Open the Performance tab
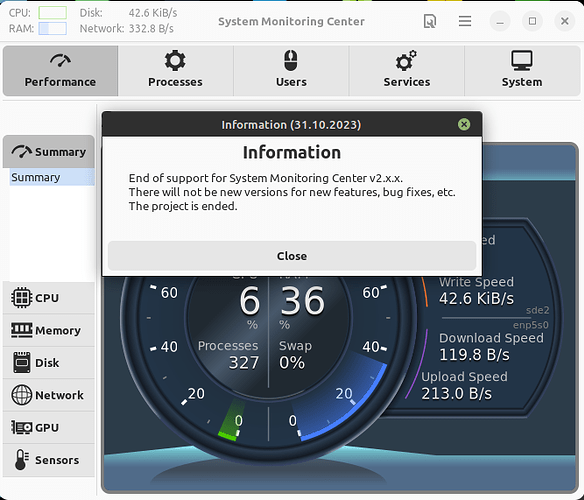584x500 pixels. 60,71
